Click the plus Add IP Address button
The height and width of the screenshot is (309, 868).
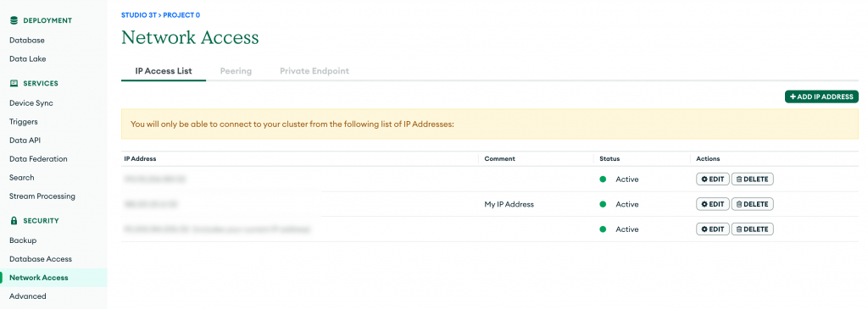(x=821, y=97)
